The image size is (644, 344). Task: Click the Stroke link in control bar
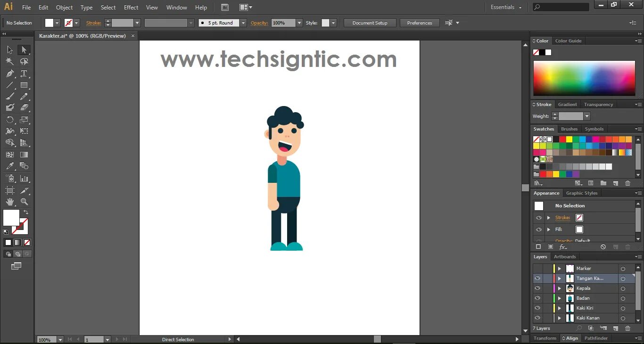tap(93, 23)
